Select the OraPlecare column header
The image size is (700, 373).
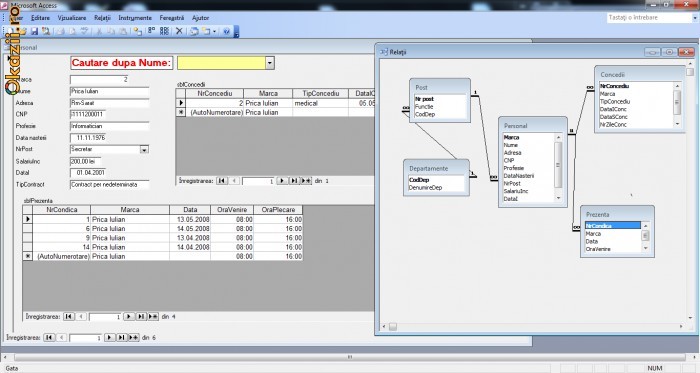tap(278, 210)
